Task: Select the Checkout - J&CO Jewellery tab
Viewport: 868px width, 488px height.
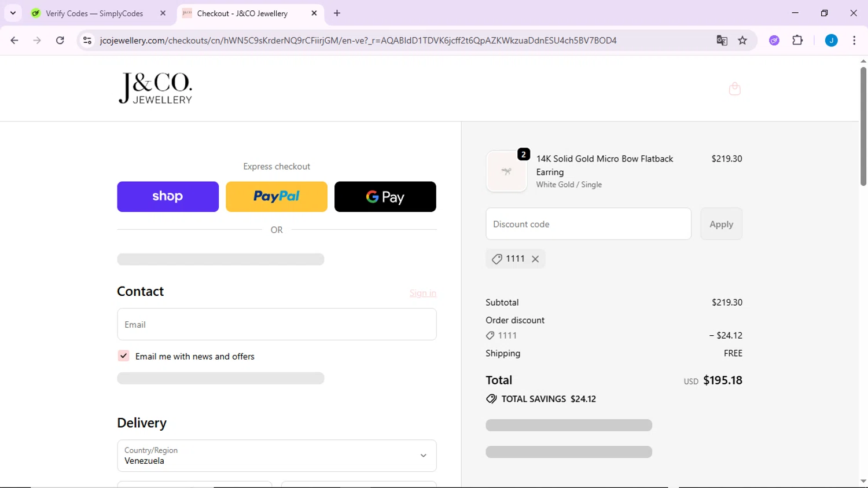Action: pyautogui.click(x=242, y=13)
